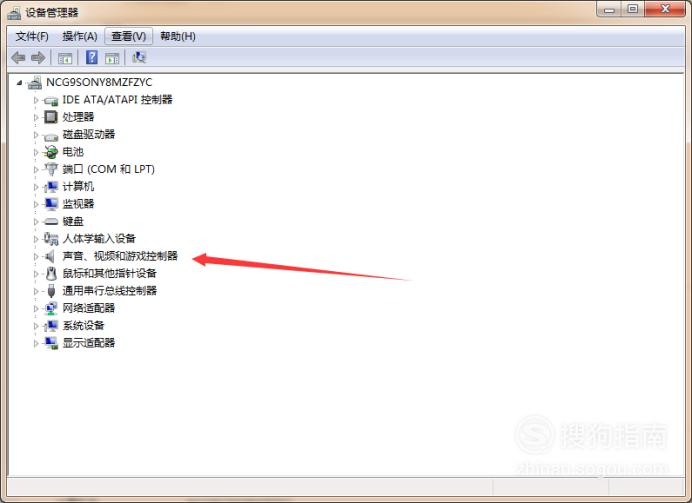692x503 pixels.
Task: Expand the 端口 (COM 和 LPT) node
Action: (x=36, y=169)
